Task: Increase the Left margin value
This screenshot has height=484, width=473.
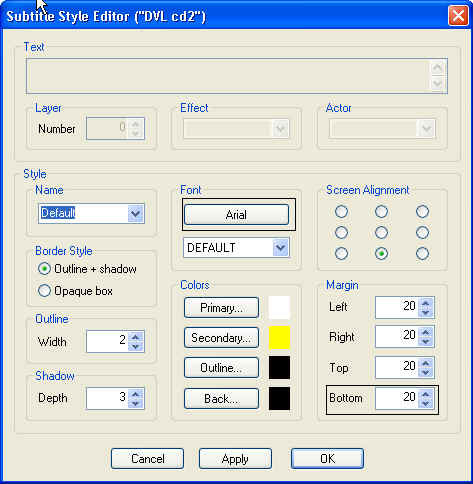Action: (426, 303)
